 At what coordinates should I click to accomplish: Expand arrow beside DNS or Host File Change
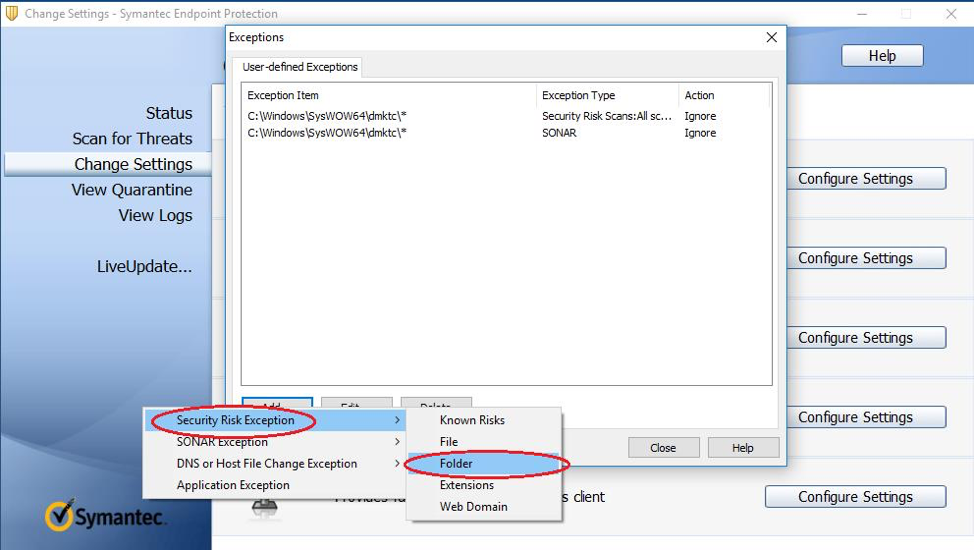click(397, 464)
